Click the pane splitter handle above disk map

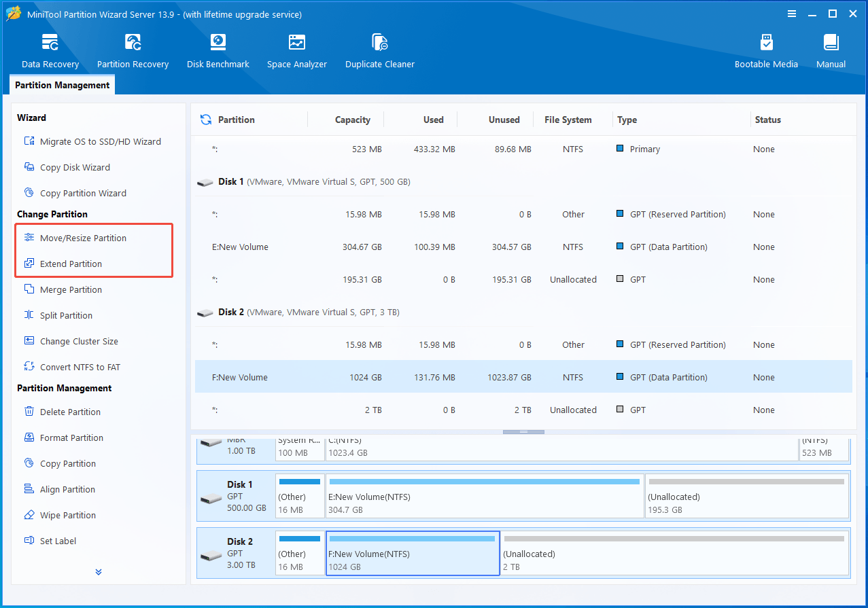click(x=523, y=432)
